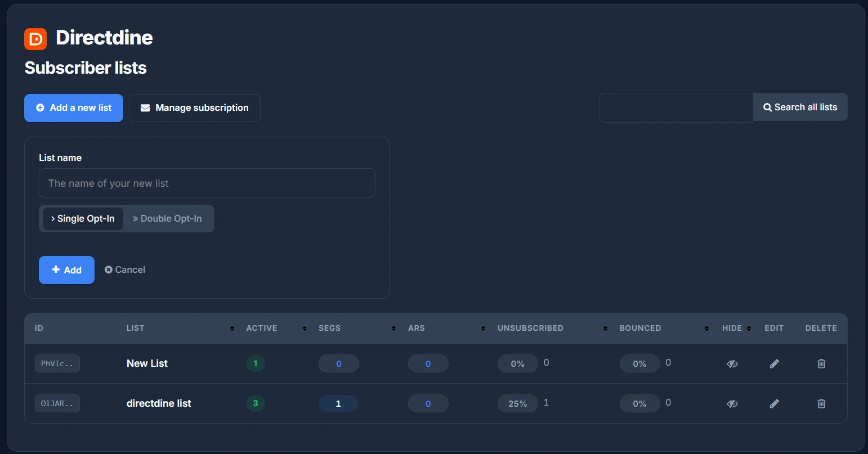The image size is (868, 454).
Task: Delete New List using trash icon
Action: pos(821,364)
